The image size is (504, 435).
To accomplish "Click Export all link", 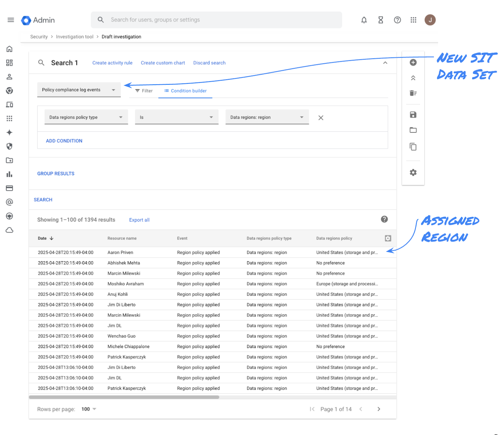I will [139, 220].
